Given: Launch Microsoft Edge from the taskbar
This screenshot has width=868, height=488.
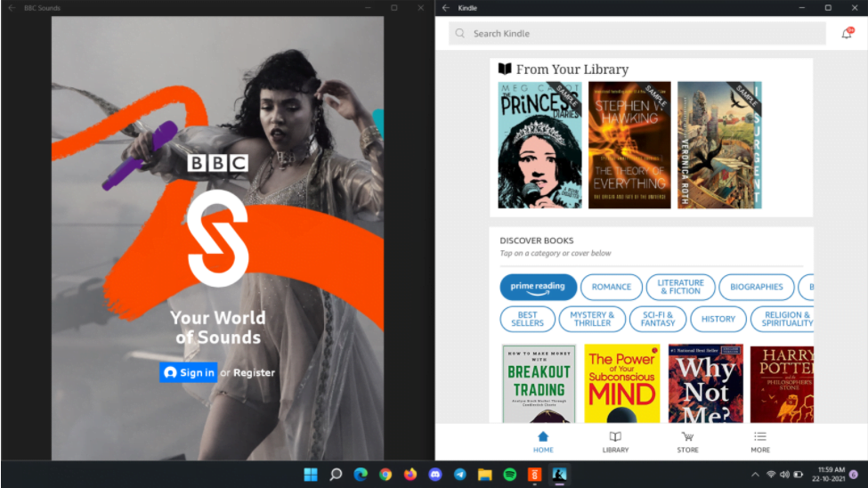Looking at the screenshot, I should (361, 475).
